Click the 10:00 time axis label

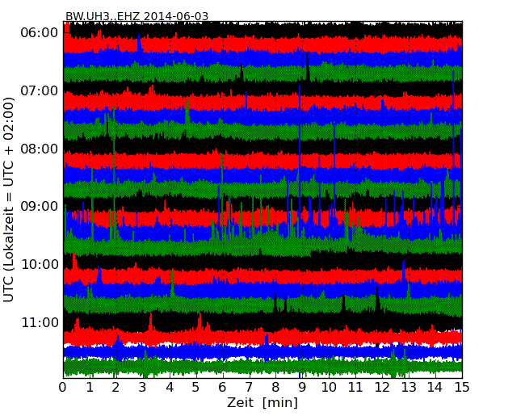pyautogui.click(x=40, y=265)
